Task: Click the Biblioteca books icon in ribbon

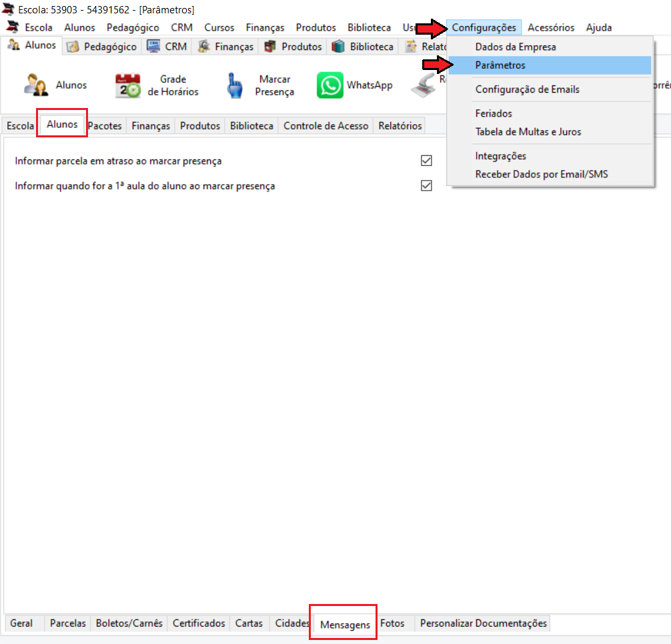Action: pos(338,46)
